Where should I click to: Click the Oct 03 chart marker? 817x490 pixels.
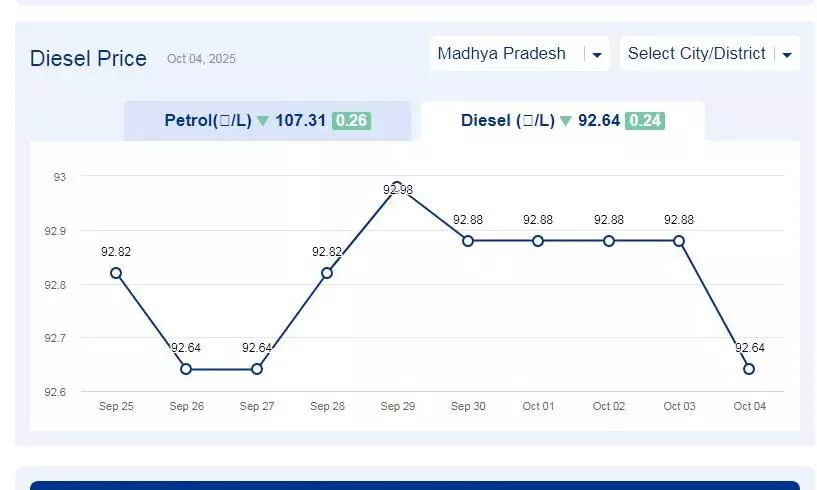click(x=679, y=241)
